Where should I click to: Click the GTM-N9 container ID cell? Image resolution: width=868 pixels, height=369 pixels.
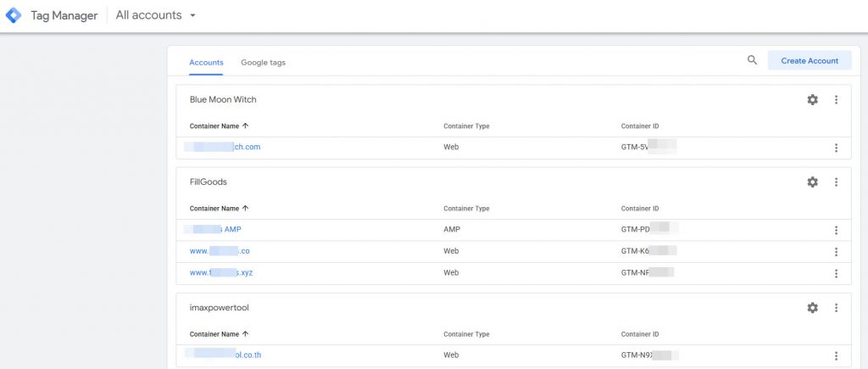point(648,355)
